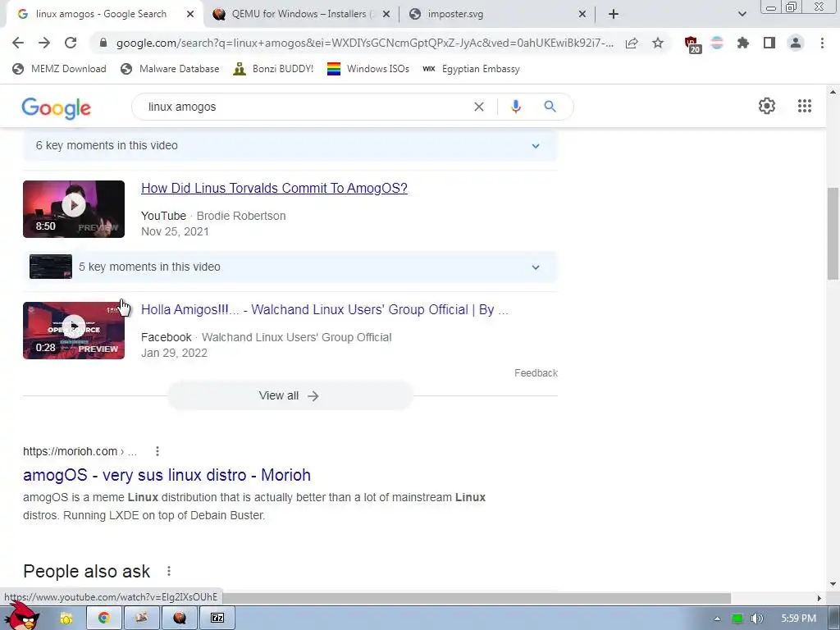
Task: Start voice search with the microphone
Action: [516, 107]
